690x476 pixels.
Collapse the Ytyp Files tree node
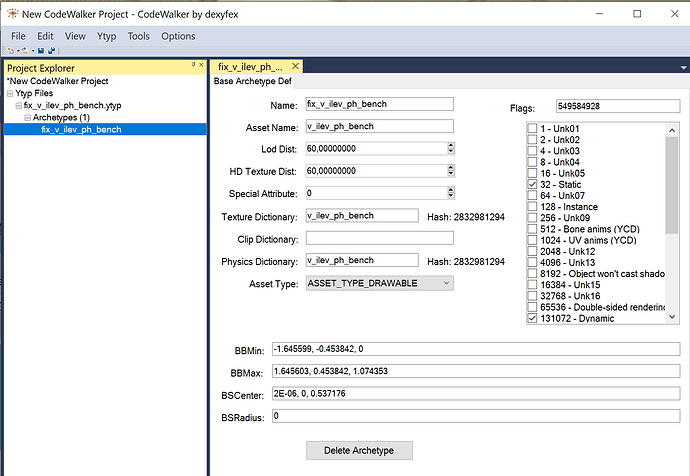pyautogui.click(x=10, y=93)
